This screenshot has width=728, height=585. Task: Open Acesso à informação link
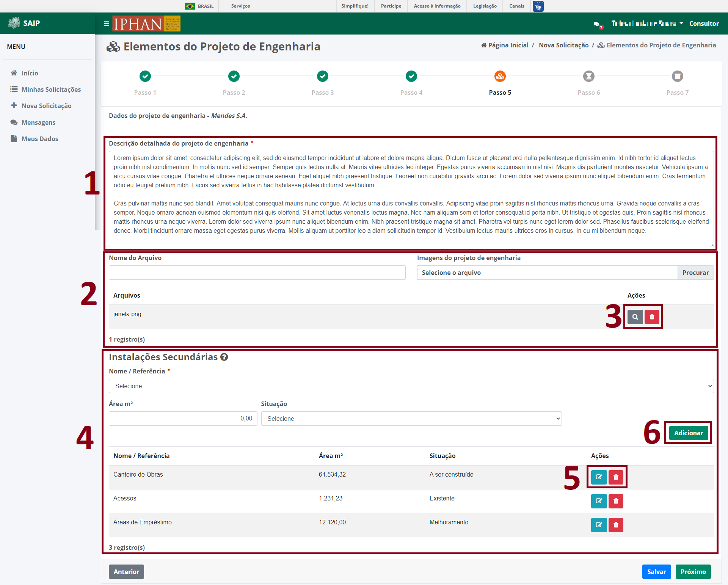(x=437, y=6)
